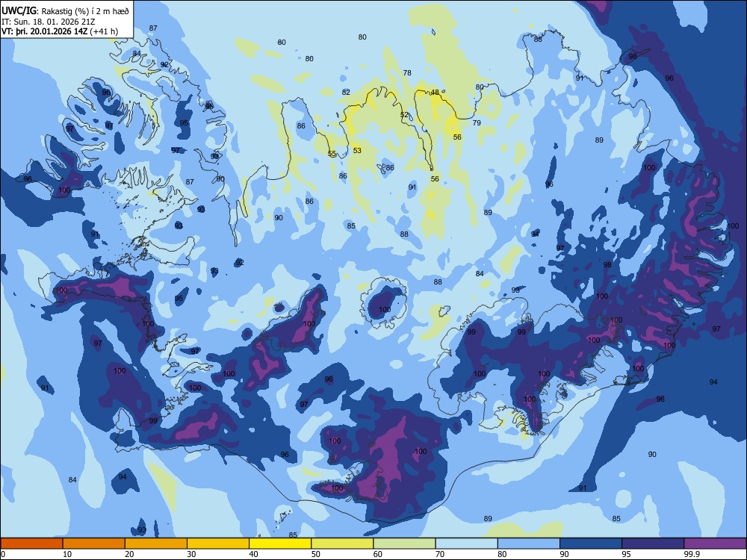Click the bright yellow 40–50 legend swatch
Screen dimensions: 747x560
(x=280, y=544)
